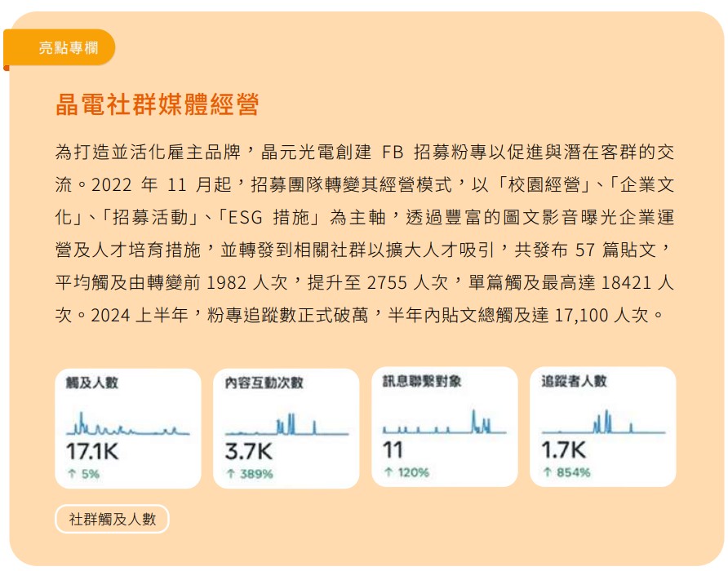Click the 11 message contacts value
Image resolution: width=728 pixels, height=571 pixels.
[392, 450]
